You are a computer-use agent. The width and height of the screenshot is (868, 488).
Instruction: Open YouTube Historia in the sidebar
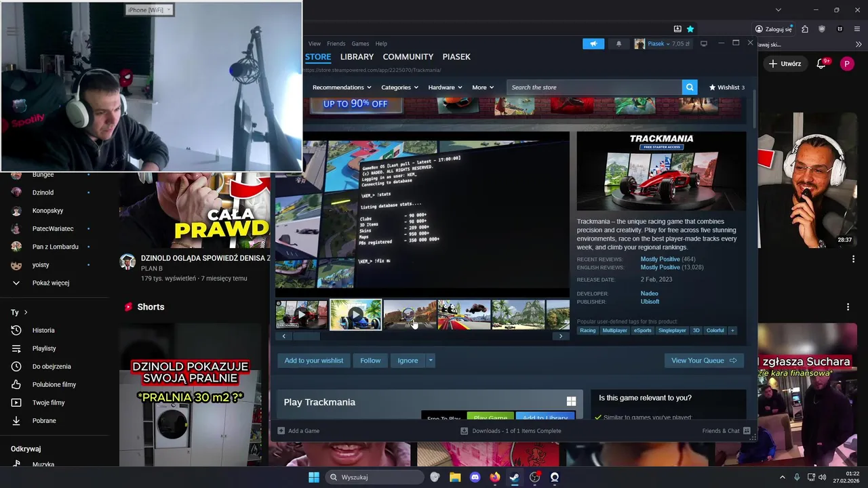[x=43, y=330]
